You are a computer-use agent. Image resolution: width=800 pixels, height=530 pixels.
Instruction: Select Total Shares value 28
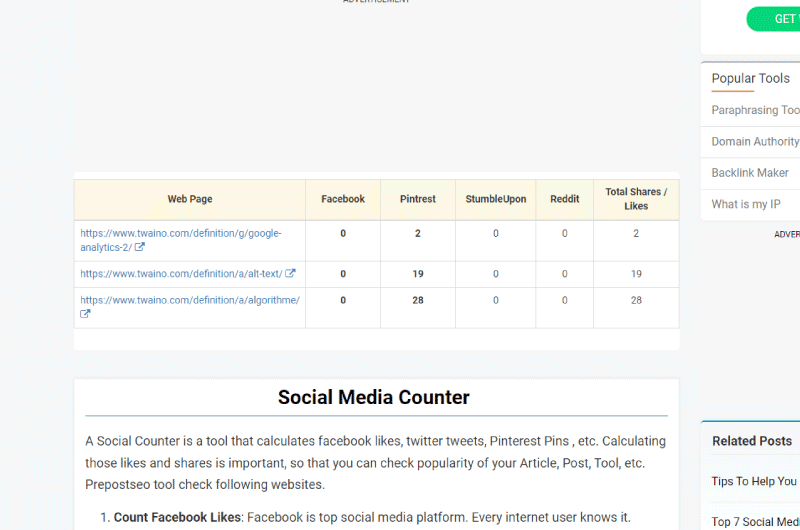tap(636, 300)
